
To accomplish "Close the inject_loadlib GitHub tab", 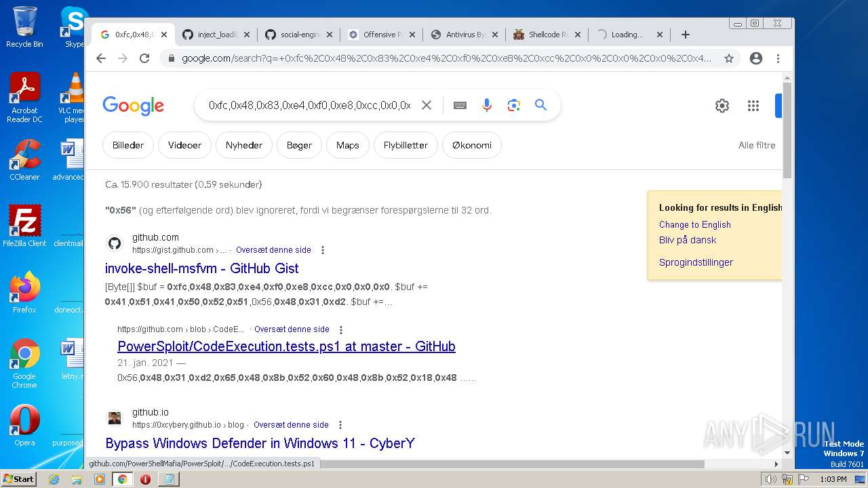I will tap(246, 35).
